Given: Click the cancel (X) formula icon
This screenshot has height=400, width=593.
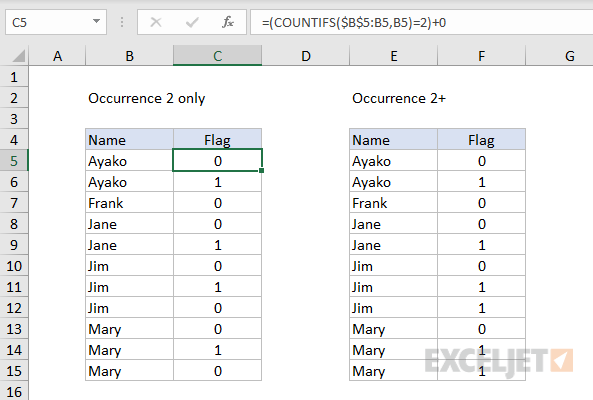Looking at the screenshot, I should (x=156, y=22).
